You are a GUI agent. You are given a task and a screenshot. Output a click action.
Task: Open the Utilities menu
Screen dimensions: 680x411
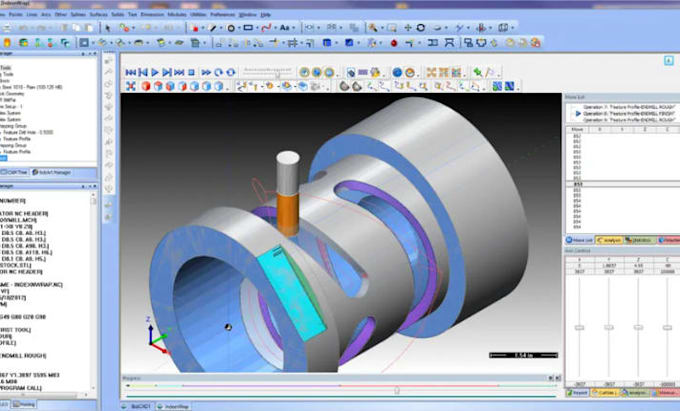198,15
